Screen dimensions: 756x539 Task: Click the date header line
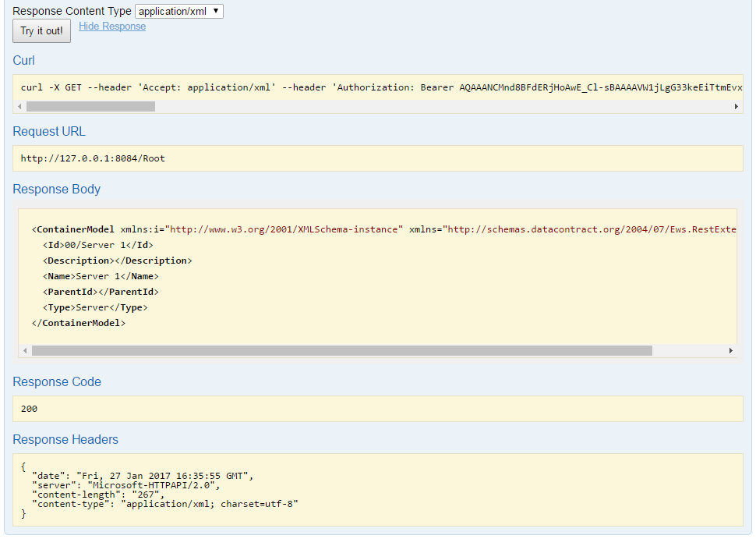(143, 476)
